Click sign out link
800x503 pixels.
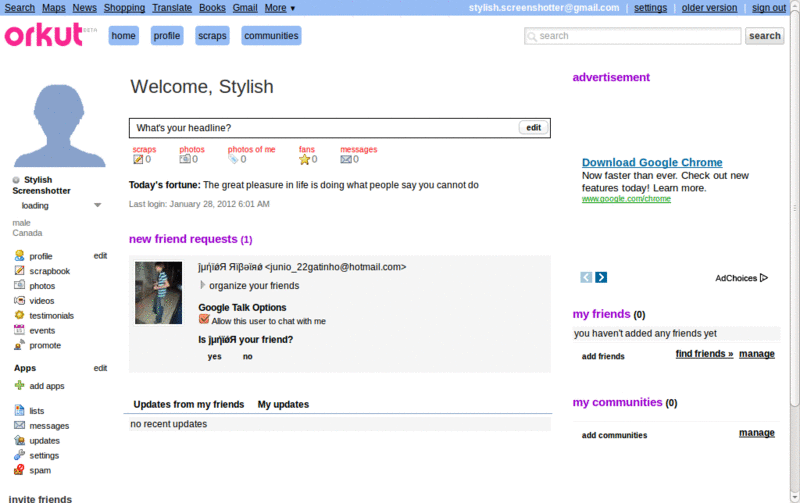click(768, 8)
